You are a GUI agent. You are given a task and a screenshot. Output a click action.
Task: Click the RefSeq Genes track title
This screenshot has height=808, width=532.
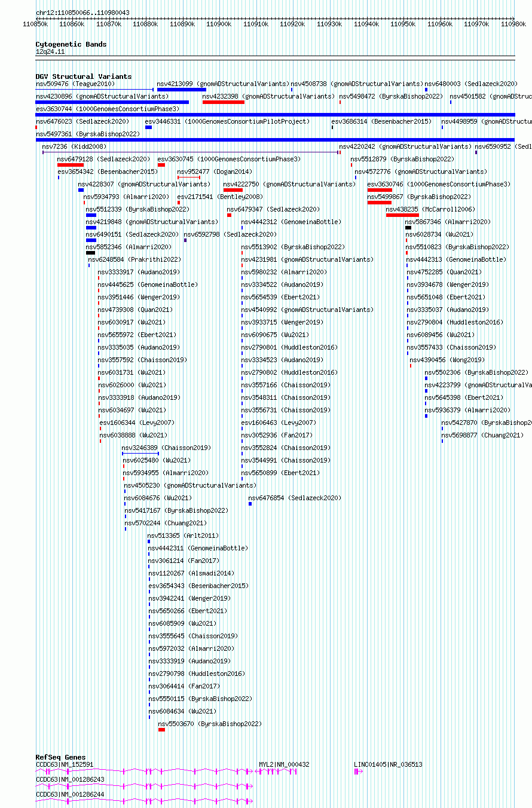[60, 758]
